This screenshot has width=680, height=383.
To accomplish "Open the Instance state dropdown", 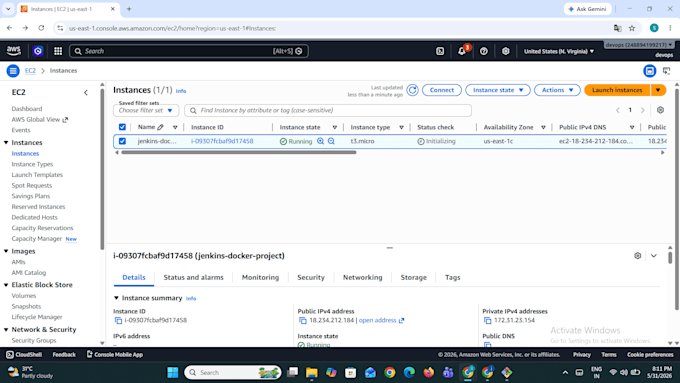I will [498, 90].
